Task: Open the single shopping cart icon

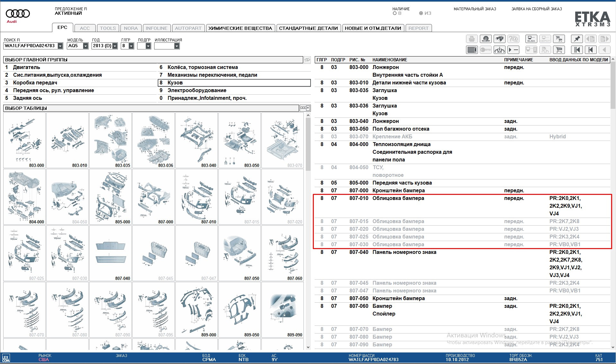Action: (x=559, y=50)
